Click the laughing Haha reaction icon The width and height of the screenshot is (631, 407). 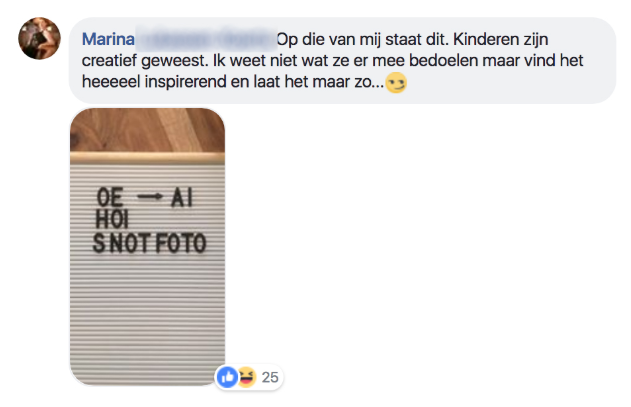click(x=247, y=377)
